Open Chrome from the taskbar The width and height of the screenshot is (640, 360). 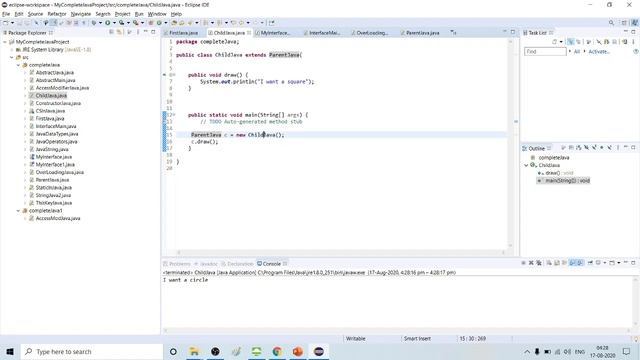pos(277,351)
